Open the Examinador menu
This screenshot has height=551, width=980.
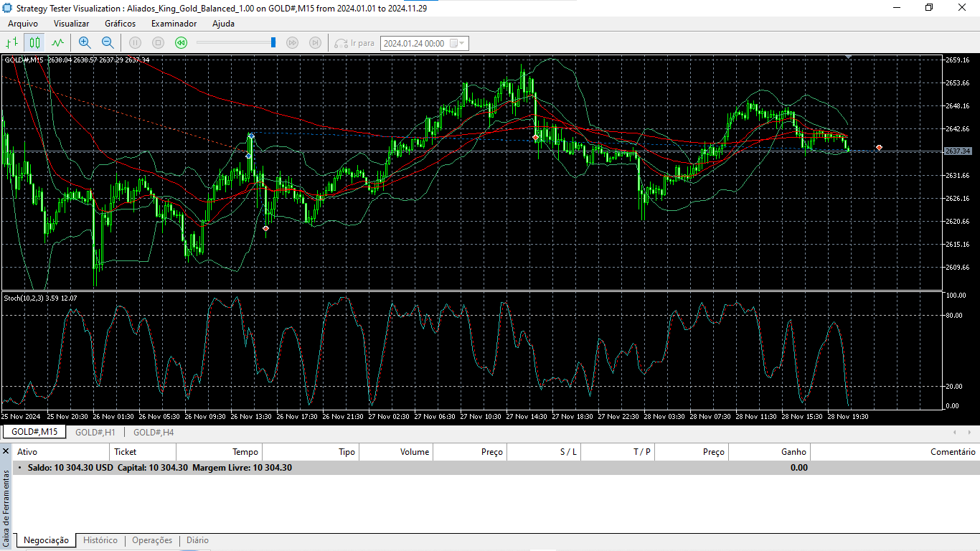(x=174, y=24)
